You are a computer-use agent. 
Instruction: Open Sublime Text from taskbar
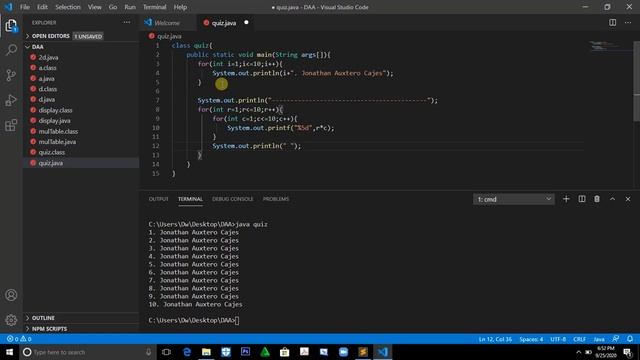pyautogui.click(x=363, y=352)
